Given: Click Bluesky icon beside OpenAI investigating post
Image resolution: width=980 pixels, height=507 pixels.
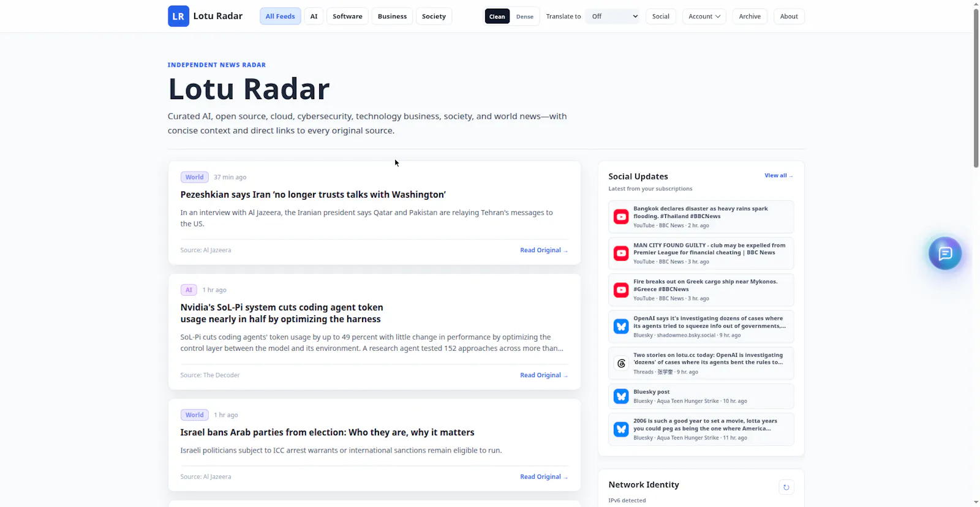Looking at the screenshot, I should tap(621, 327).
